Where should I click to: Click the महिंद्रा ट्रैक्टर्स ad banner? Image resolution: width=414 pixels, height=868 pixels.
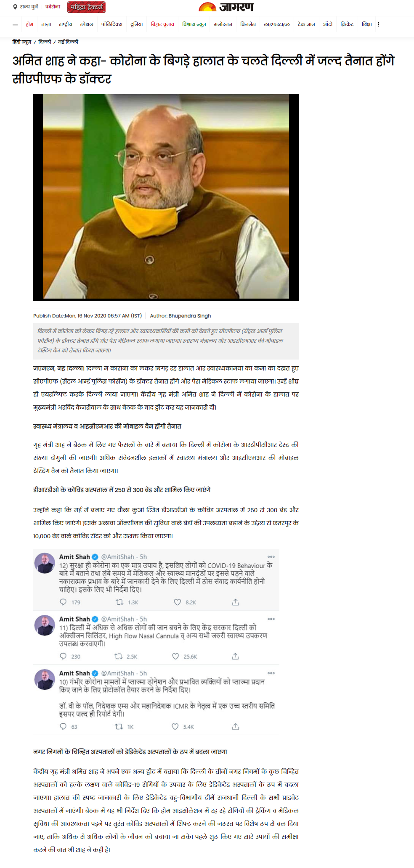[x=86, y=7]
